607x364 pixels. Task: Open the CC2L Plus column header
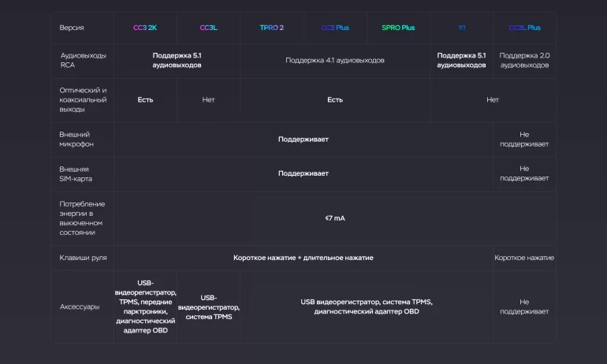[x=524, y=28]
